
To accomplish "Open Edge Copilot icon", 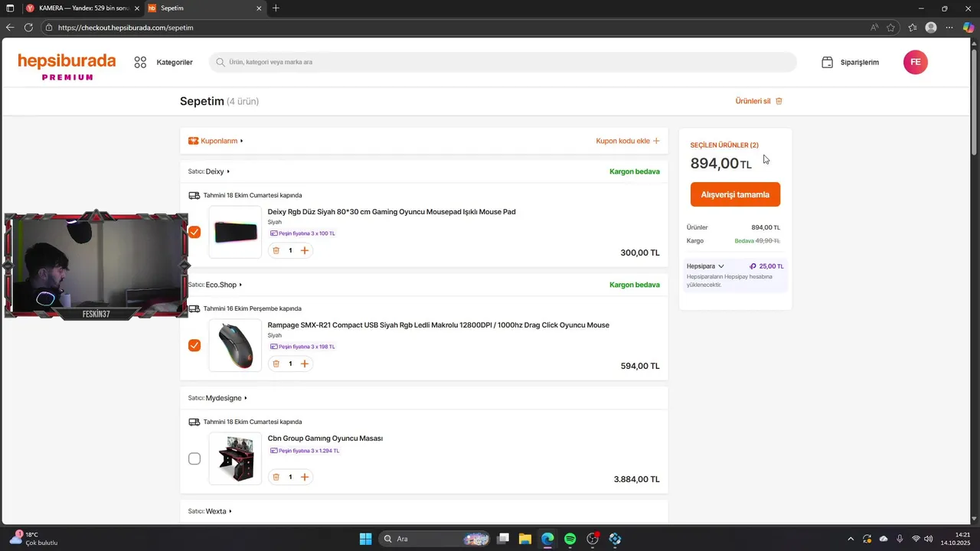I will [x=969, y=28].
